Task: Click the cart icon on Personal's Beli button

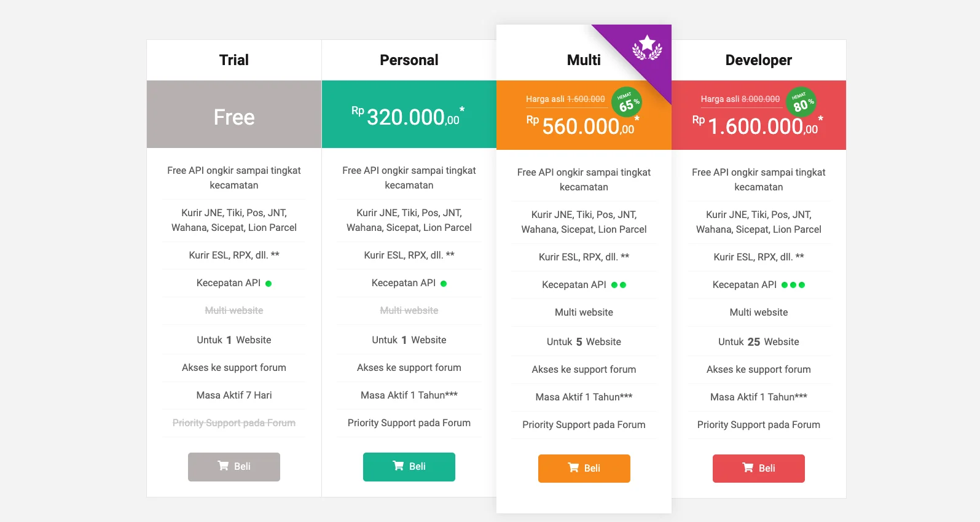Action: pyautogui.click(x=398, y=466)
